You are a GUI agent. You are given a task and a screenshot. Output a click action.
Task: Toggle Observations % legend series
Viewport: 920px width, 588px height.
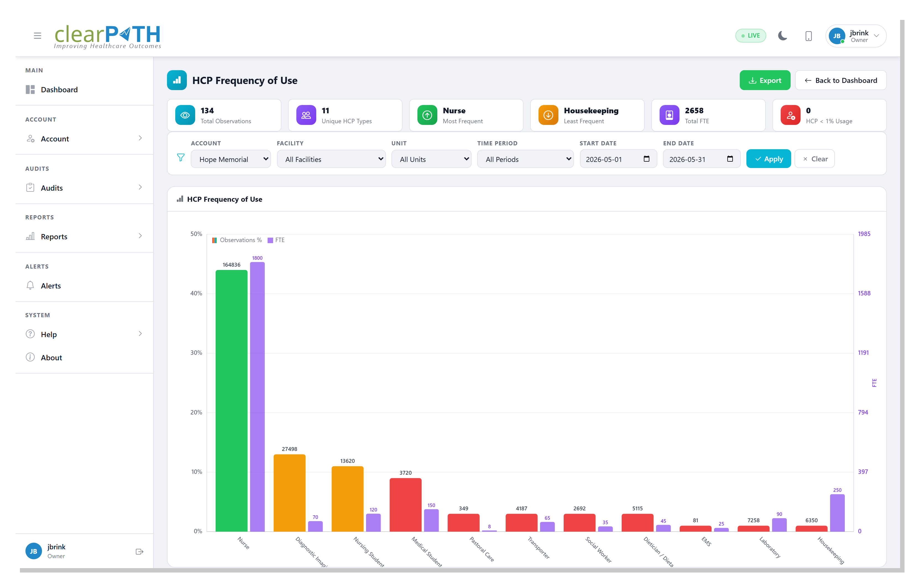[x=237, y=240]
